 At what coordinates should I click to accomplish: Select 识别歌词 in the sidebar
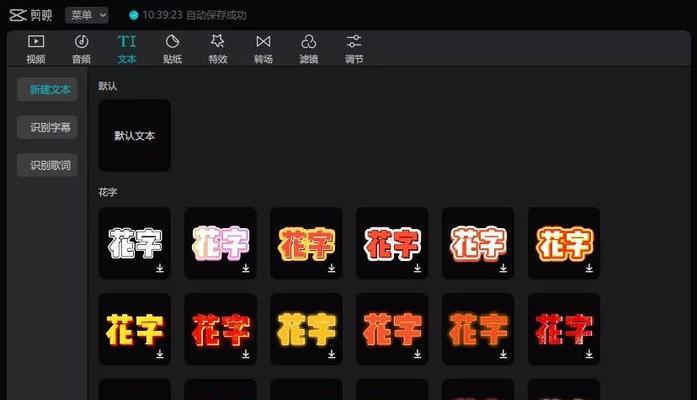47,165
